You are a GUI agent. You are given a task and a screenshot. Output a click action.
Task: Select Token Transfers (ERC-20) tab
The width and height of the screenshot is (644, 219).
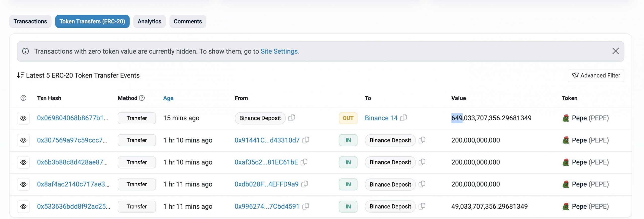[92, 21]
